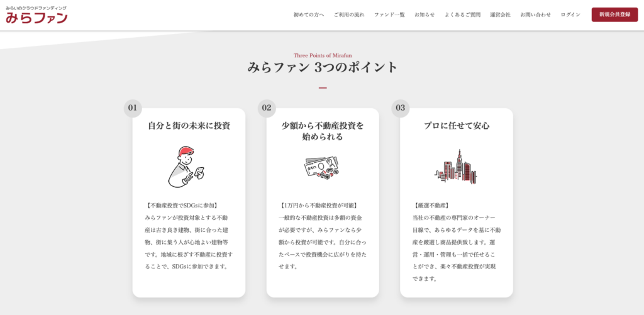
Task: Select よくあるご質問 in the header
Action: 462,14
